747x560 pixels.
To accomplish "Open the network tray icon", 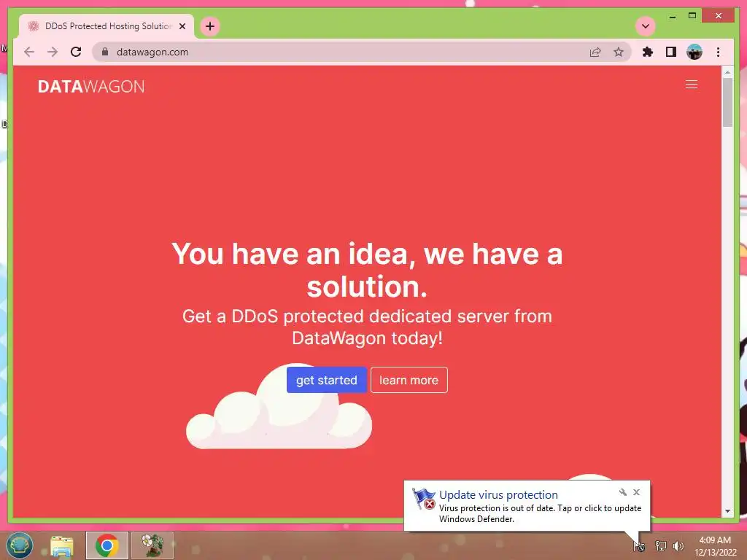I will pyautogui.click(x=660, y=546).
